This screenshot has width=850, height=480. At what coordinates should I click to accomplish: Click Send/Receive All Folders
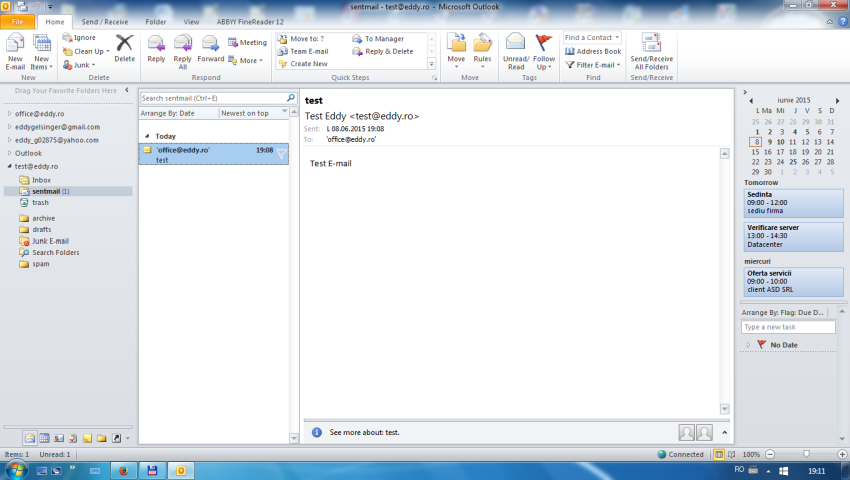pyautogui.click(x=652, y=52)
